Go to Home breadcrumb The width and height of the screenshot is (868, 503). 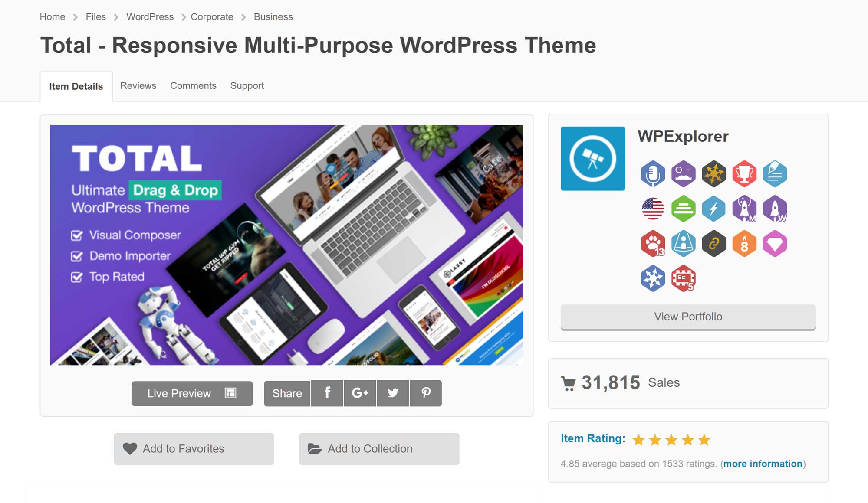click(x=53, y=17)
